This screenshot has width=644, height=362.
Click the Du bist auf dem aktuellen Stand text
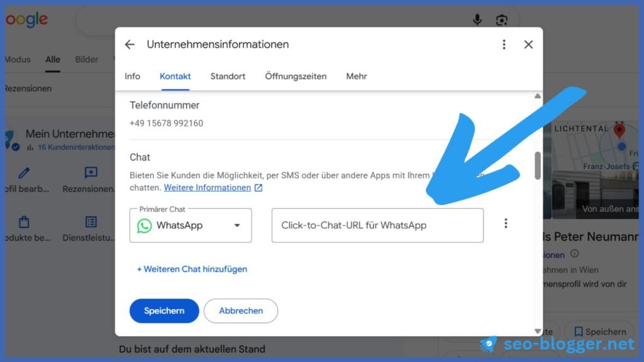(x=192, y=349)
